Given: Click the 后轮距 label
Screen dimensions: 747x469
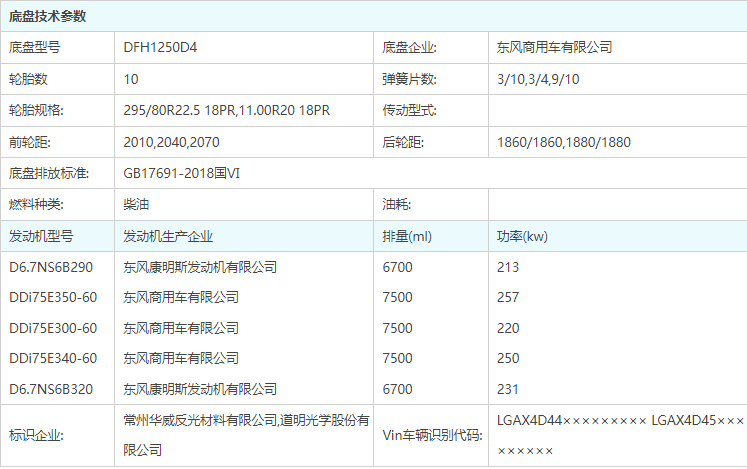Looking at the screenshot, I should 403,142.
